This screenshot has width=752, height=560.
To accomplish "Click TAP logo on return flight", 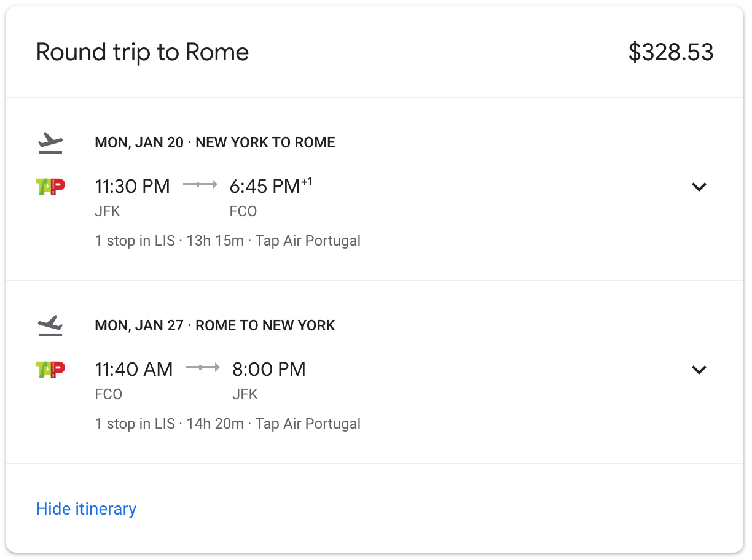I will 50,369.
